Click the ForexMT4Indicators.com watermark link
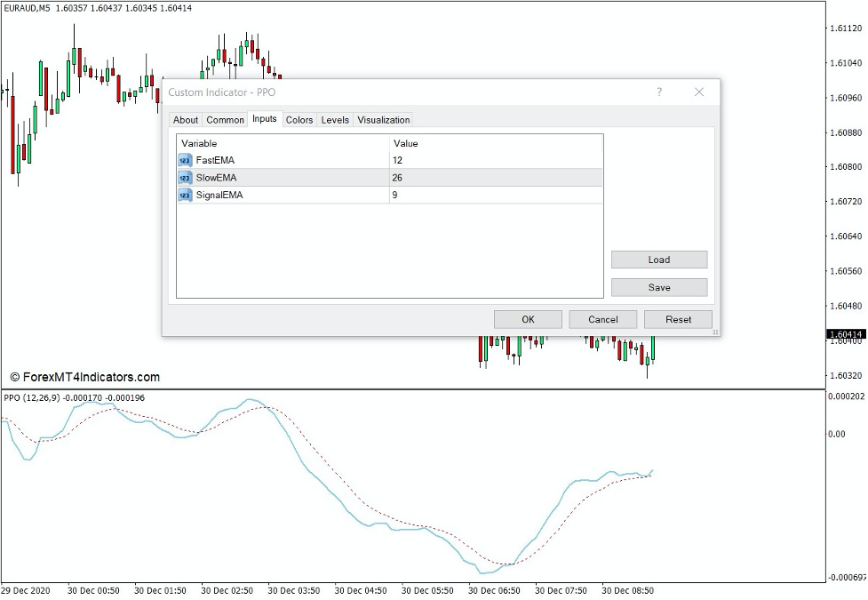 point(86,376)
